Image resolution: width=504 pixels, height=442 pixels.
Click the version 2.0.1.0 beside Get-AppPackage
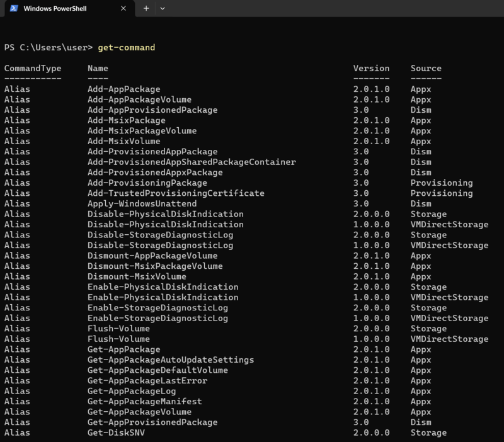[370, 349]
